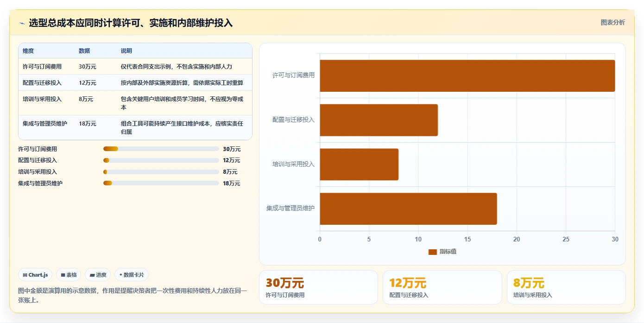Open the 12万元 配置与迁移投入 data card
The width and height of the screenshot is (644, 323).
442,287
